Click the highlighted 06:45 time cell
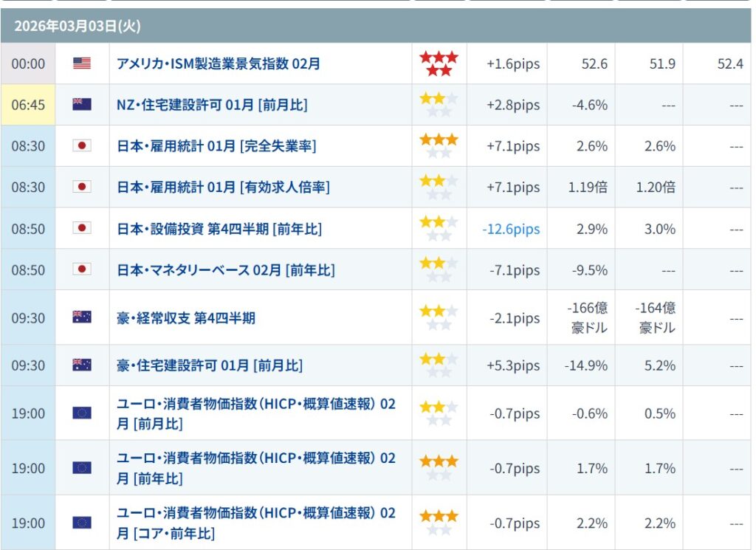This screenshot has width=756, height=550. click(x=28, y=105)
